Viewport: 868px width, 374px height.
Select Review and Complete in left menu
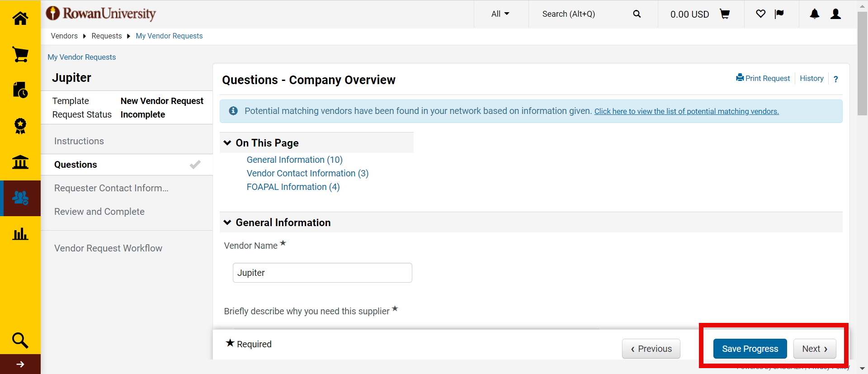(x=99, y=212)
